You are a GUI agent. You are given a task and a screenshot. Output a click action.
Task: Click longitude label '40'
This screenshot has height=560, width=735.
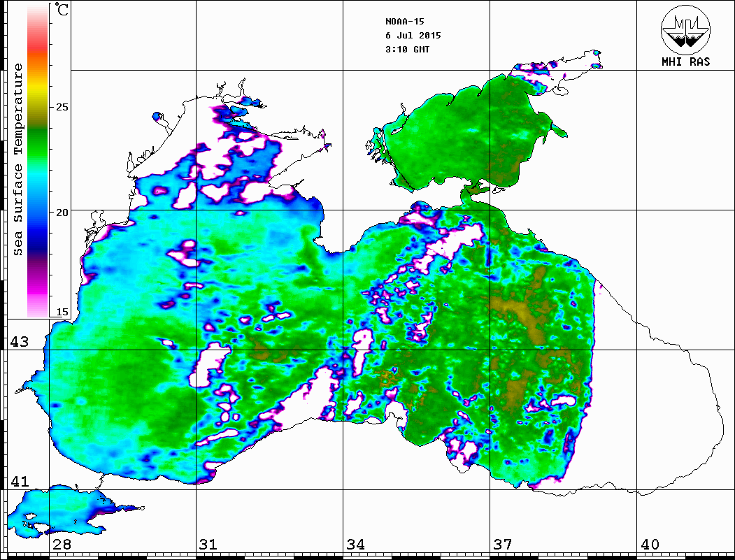(x=650, y=545)
